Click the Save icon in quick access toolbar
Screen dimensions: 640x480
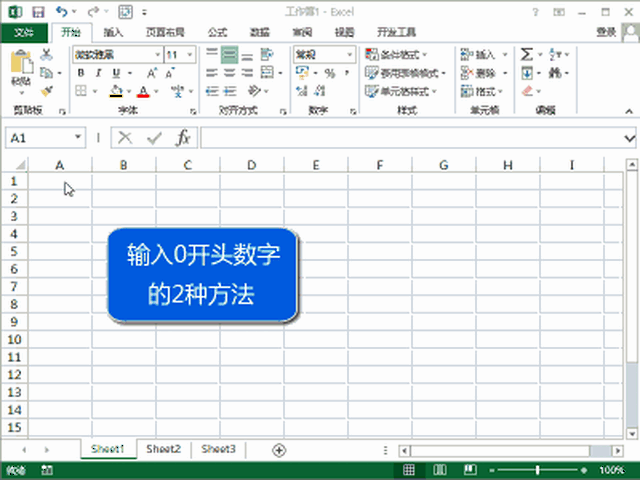coord(38,12)
